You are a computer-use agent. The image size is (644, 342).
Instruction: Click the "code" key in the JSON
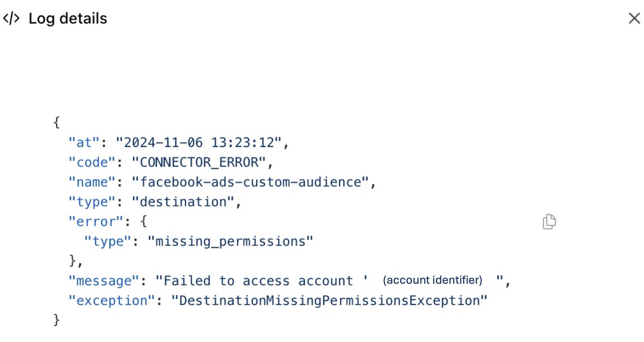(92, 163)
